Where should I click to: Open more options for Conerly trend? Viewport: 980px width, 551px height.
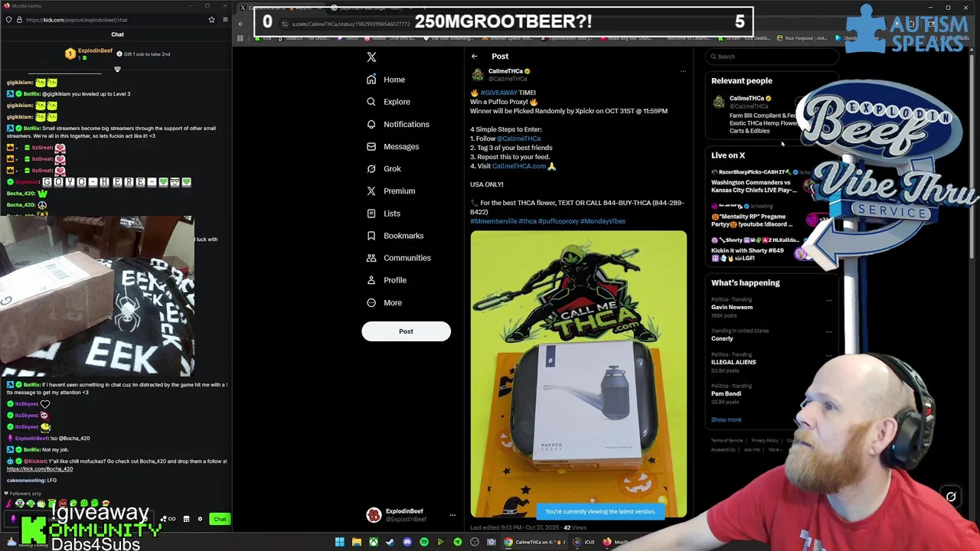[x=828, y=332]
